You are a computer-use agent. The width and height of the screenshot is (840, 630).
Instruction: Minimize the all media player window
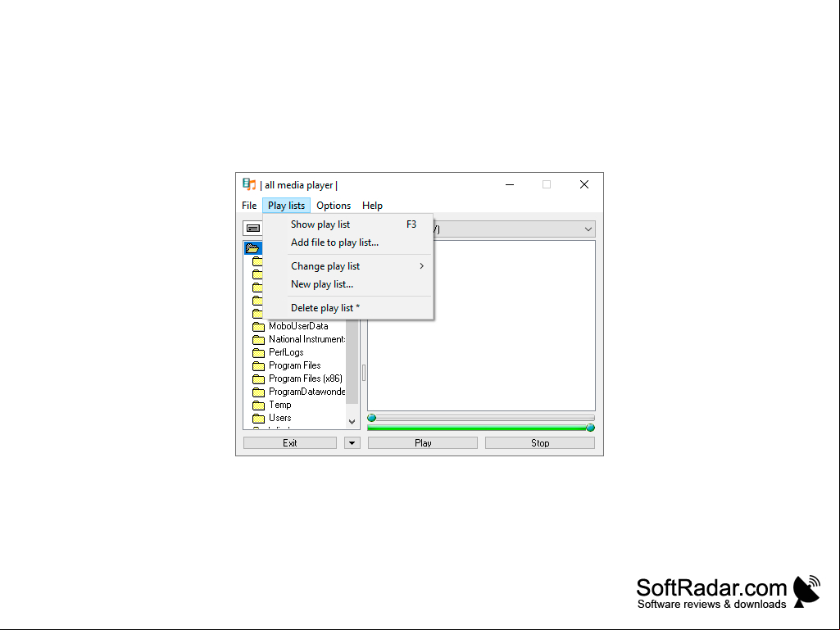(x=510, y=185)
